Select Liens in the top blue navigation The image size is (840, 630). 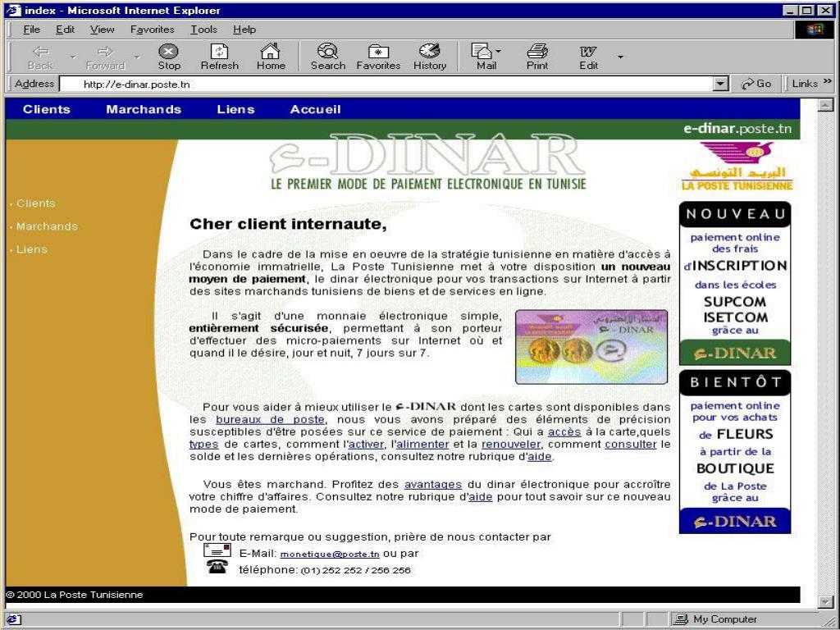[x=235, y=109]
